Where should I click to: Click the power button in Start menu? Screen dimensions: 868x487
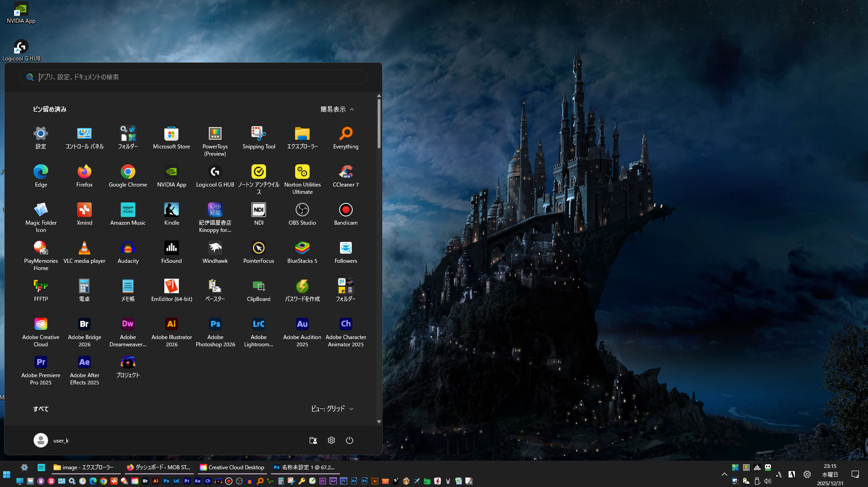pyautogui.click(x=349, y=440)
